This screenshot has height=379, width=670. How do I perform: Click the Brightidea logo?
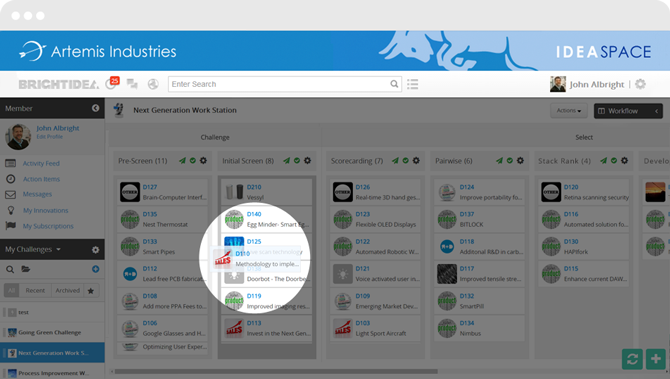tap(59, 84)
